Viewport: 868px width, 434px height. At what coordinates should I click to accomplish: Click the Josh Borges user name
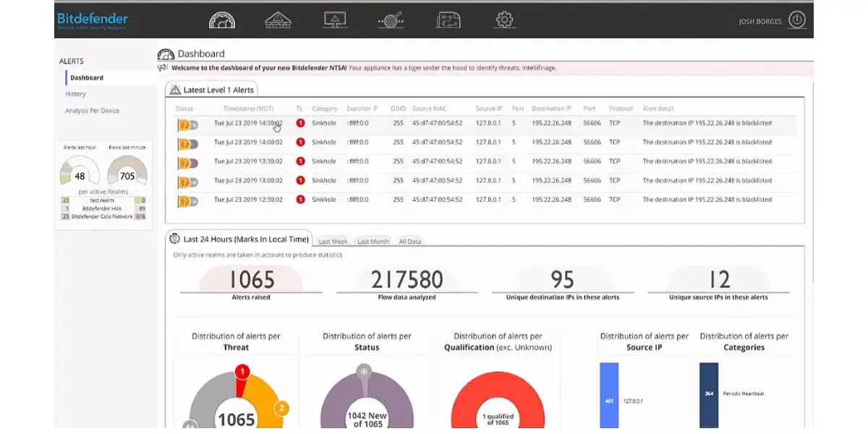760,22
